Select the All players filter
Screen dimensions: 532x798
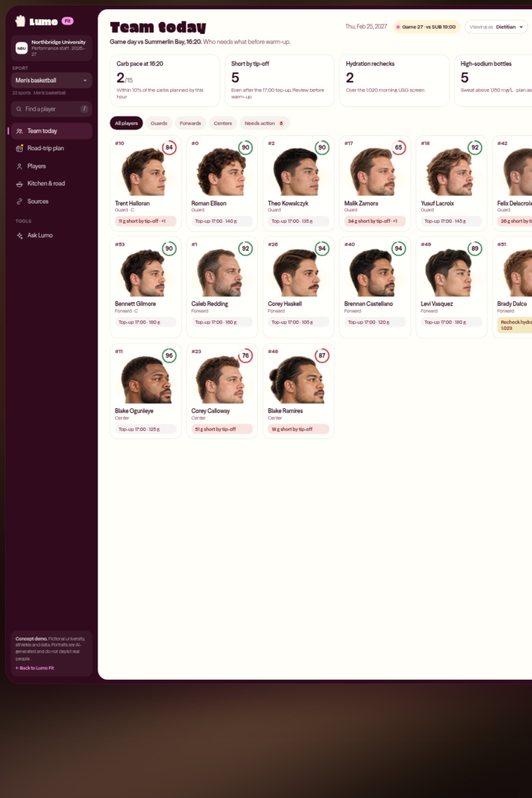pyautogui.click(x=126, y=123)
